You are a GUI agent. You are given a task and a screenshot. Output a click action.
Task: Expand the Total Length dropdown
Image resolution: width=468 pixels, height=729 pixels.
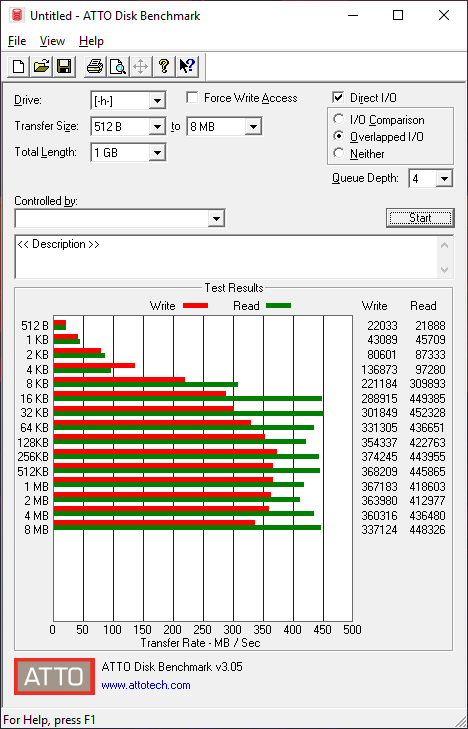click(x=157, y=152)
